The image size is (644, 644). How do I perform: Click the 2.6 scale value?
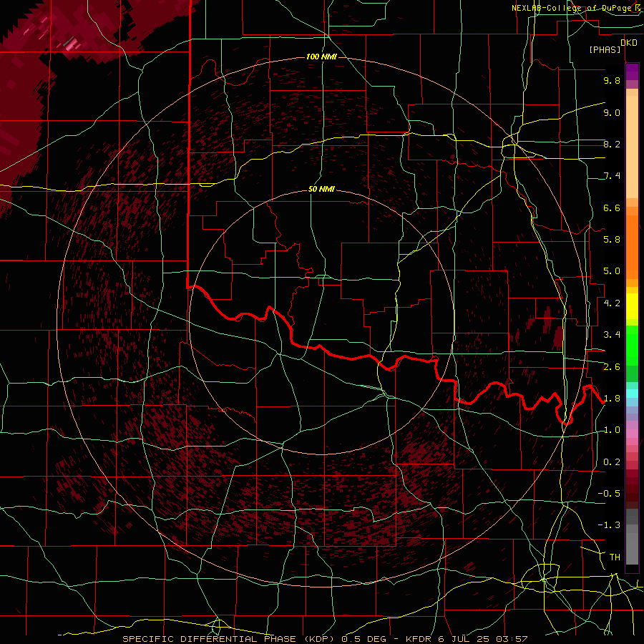(x=612, y=367)
